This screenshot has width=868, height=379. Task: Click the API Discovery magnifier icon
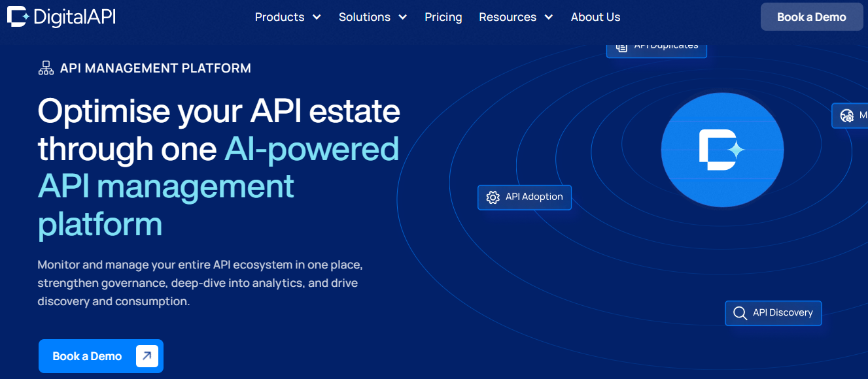click(x=740, y=313)
